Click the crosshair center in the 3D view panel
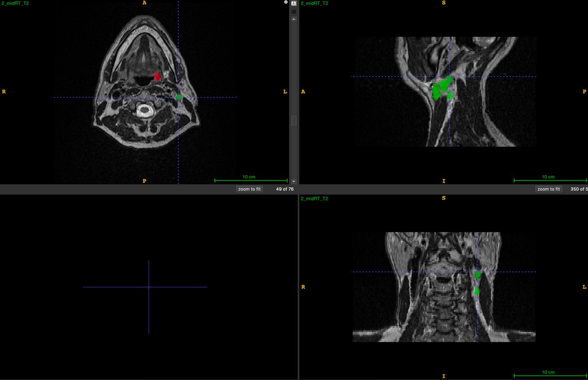The height and width of the screenshot is (380, 588). [148, 287]
